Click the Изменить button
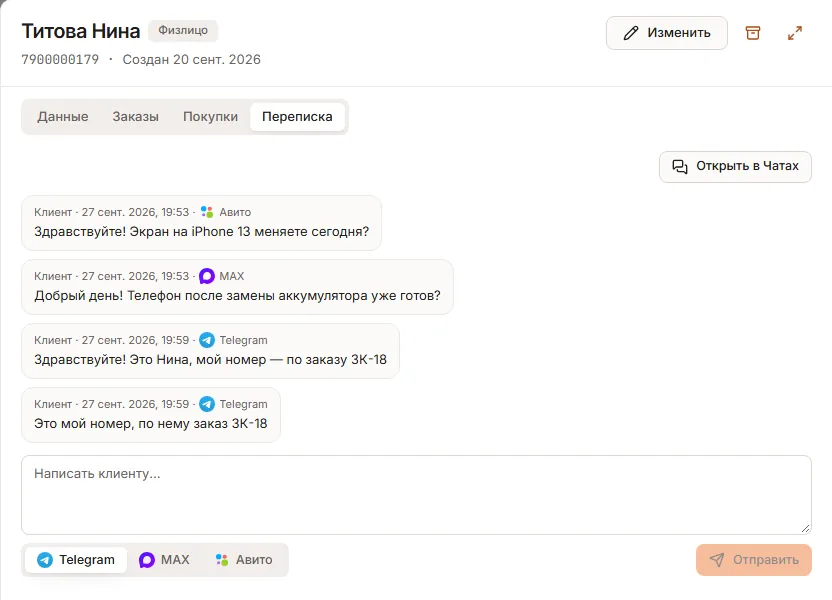This screenshot has width=832, height=600. [666, 33]
